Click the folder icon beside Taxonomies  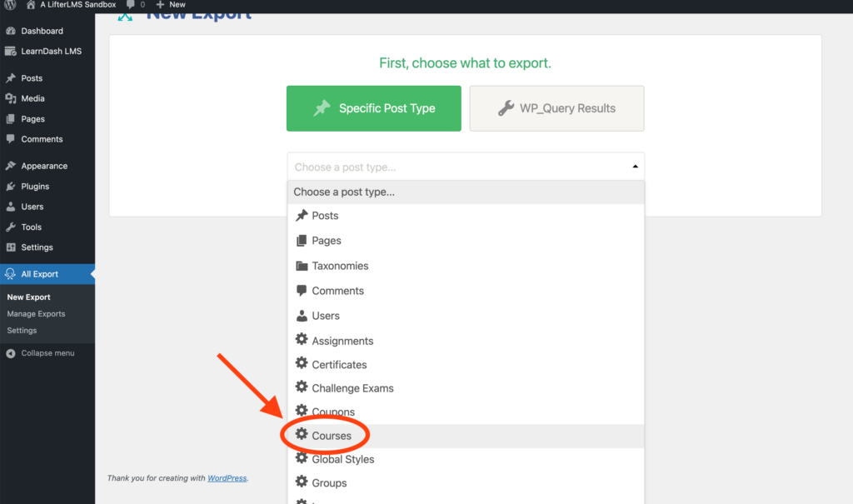coord(302,266)
